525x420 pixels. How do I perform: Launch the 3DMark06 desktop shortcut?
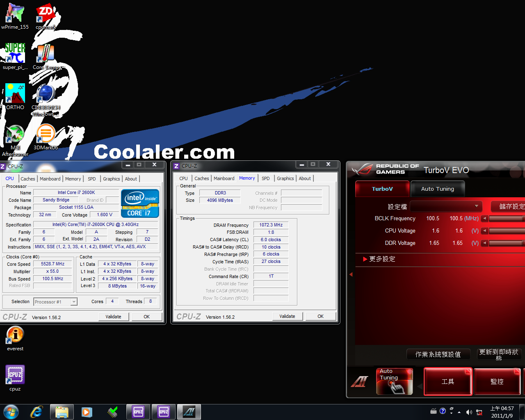(x=46, y=137)
